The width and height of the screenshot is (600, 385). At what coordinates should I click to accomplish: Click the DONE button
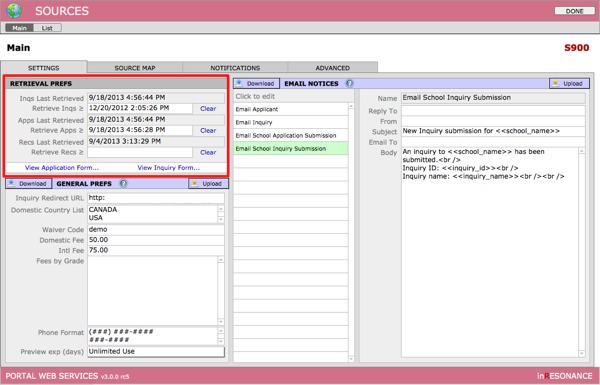574,11
